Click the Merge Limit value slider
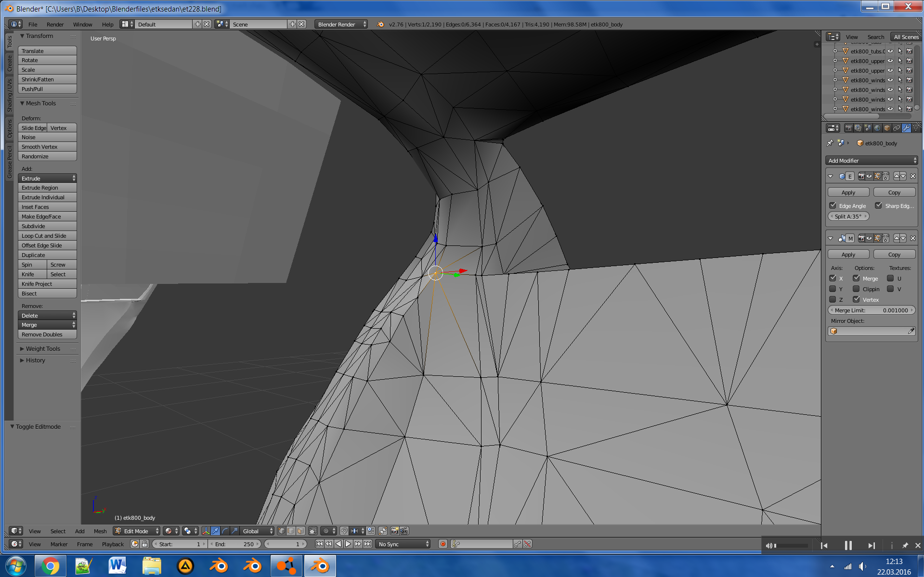Viewport: 924px width, 577px height. click(872, 310)
